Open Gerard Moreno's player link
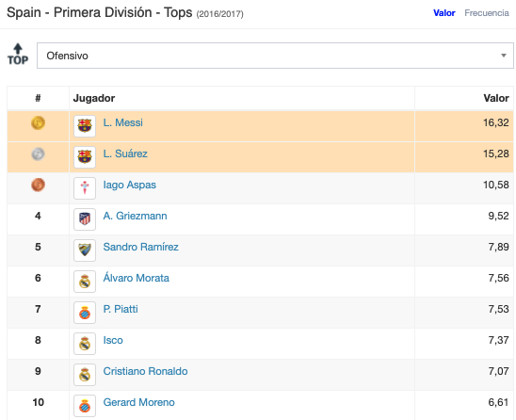Image resolution: width=516 pixels, height=420 pixels. coord(138,402)
